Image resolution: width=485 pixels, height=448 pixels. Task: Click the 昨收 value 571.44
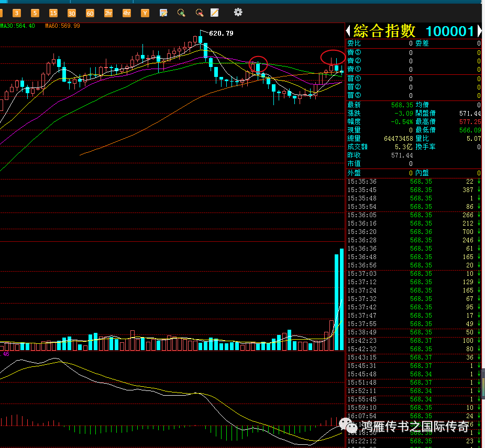pos(402,155)
